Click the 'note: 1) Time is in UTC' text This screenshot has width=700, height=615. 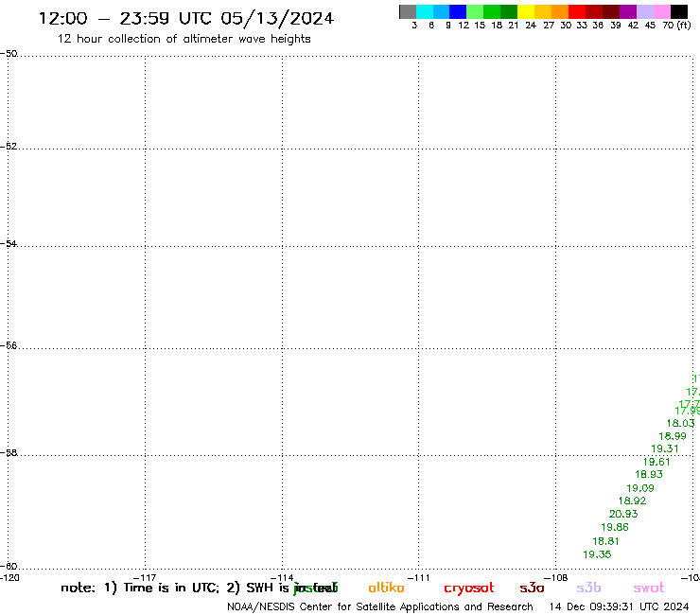pyautogui.click(x=140, y=588)
